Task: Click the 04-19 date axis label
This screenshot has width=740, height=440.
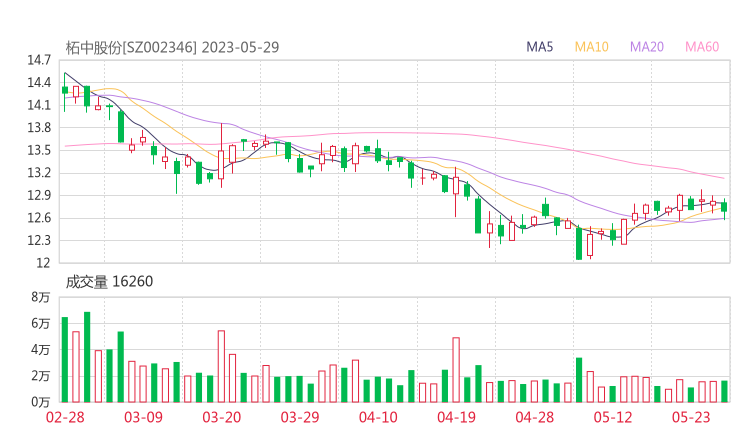Action: (x=456, y=417)
